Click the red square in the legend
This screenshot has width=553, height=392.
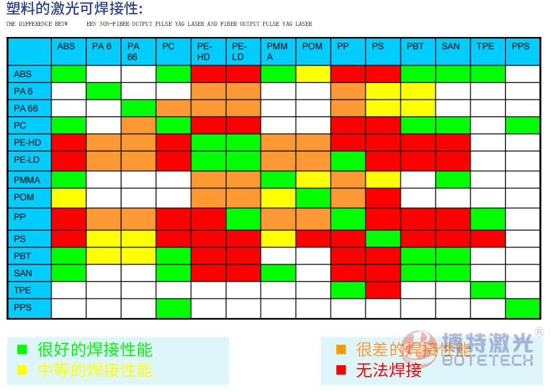tap(341, 370)
